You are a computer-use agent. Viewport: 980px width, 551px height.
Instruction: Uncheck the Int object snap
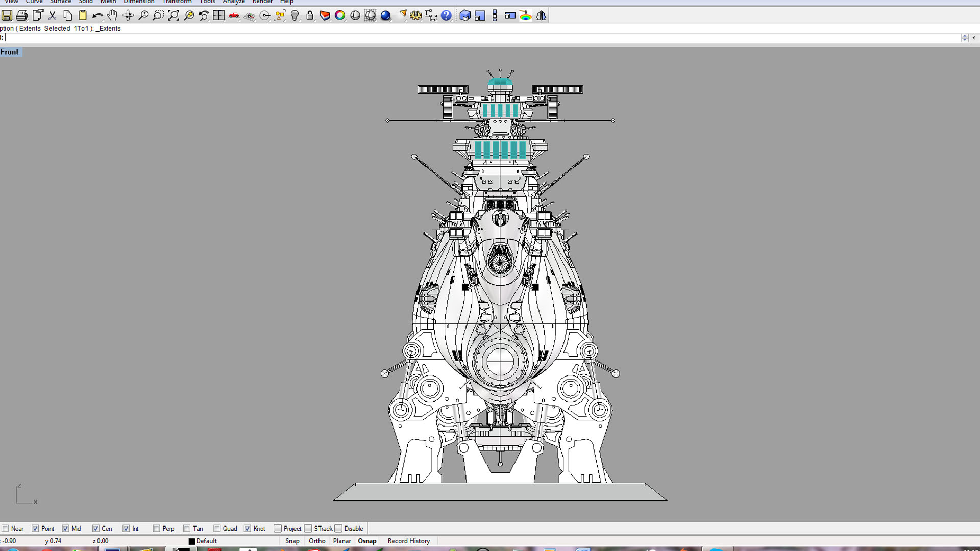tap(126, 529)
